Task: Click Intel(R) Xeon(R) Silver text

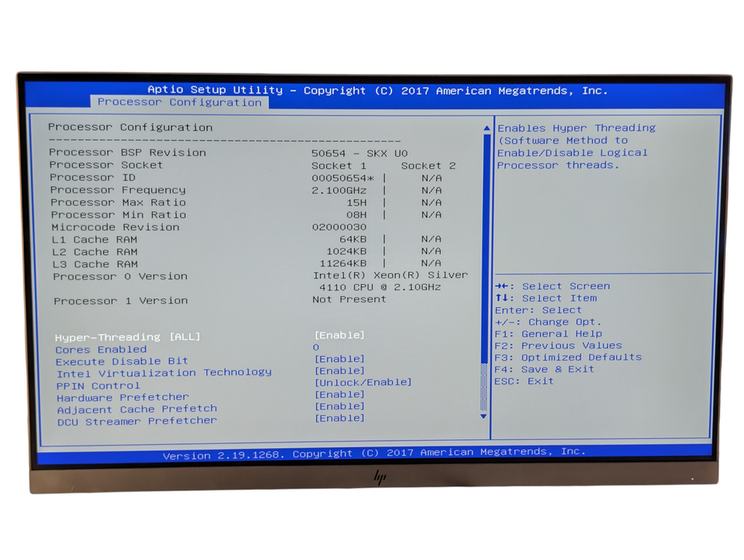Action: [390, 275]
